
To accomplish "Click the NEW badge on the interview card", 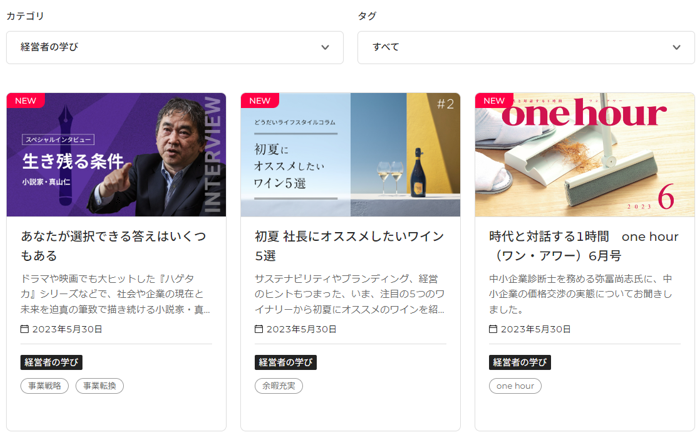I will (x=25, y=101).
